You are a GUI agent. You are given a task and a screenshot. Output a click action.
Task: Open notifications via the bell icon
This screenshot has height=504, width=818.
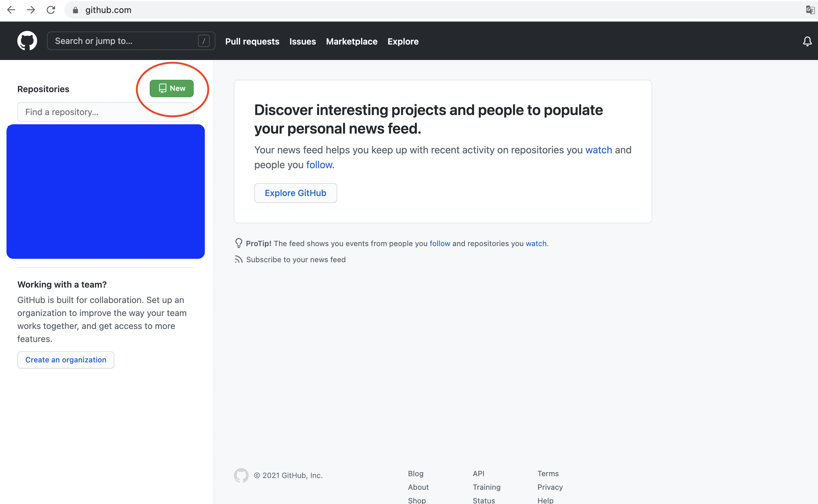[807, 41]
